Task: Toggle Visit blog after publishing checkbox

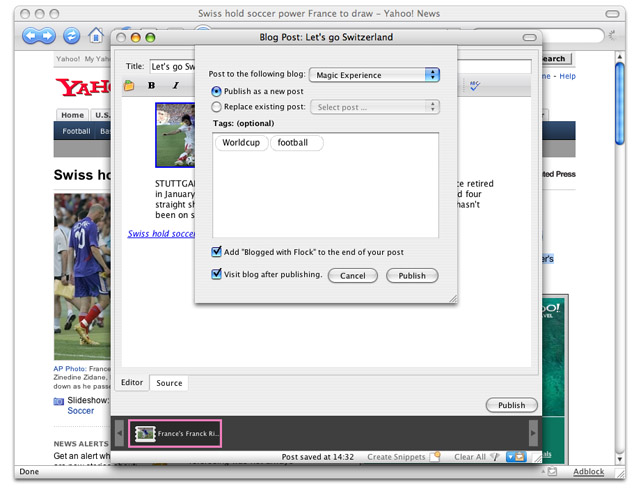Action: pyautogui.click(x=217, y=274)
